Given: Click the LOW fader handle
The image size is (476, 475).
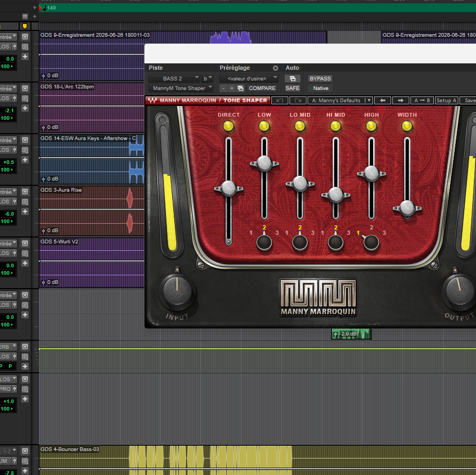Looking at the screenshot, I should point(264,163).
